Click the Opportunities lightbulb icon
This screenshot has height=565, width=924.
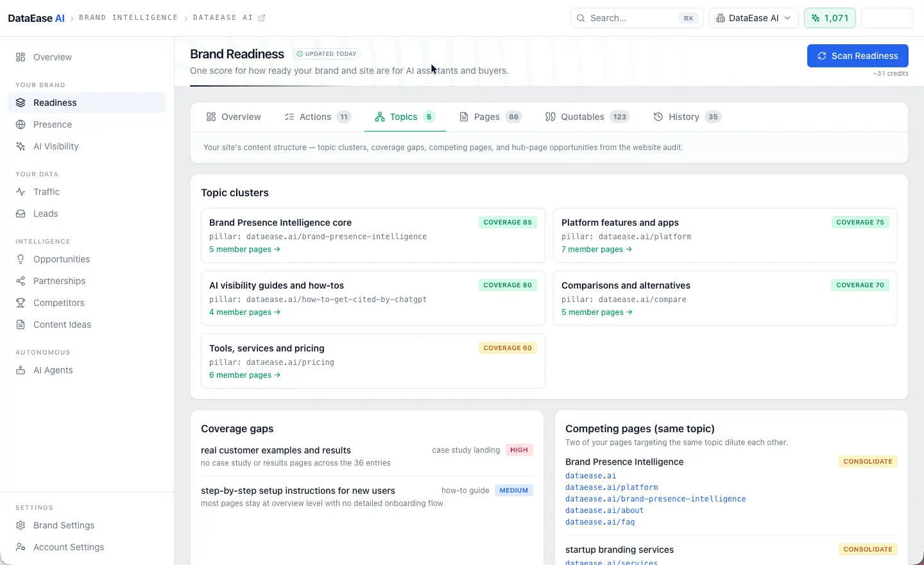[21, 259]
